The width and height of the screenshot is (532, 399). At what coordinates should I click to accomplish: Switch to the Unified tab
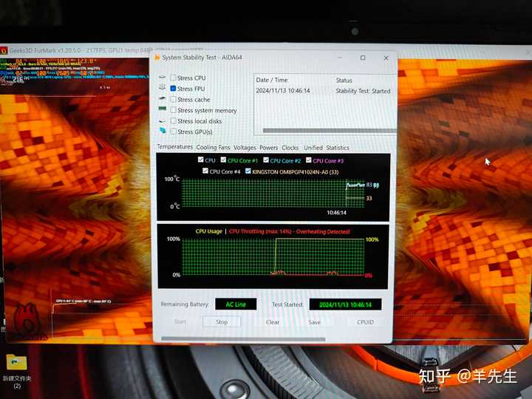313,148
